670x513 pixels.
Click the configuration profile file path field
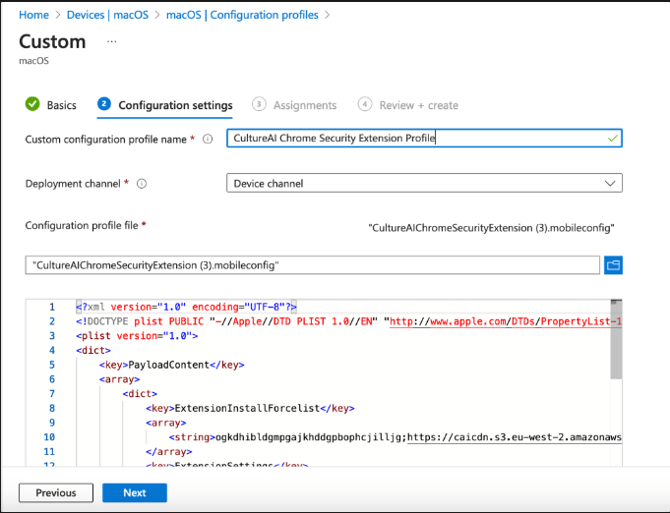click(312, 265)
